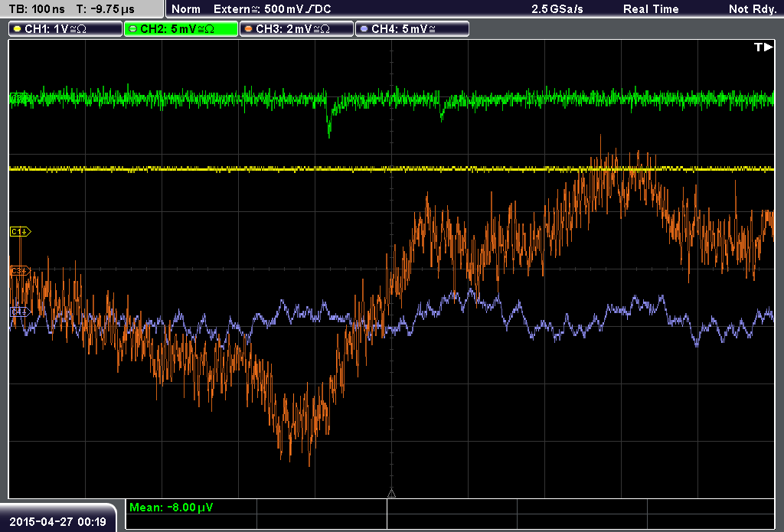Select the CH1: 1V channel tab

coord(66,29)
